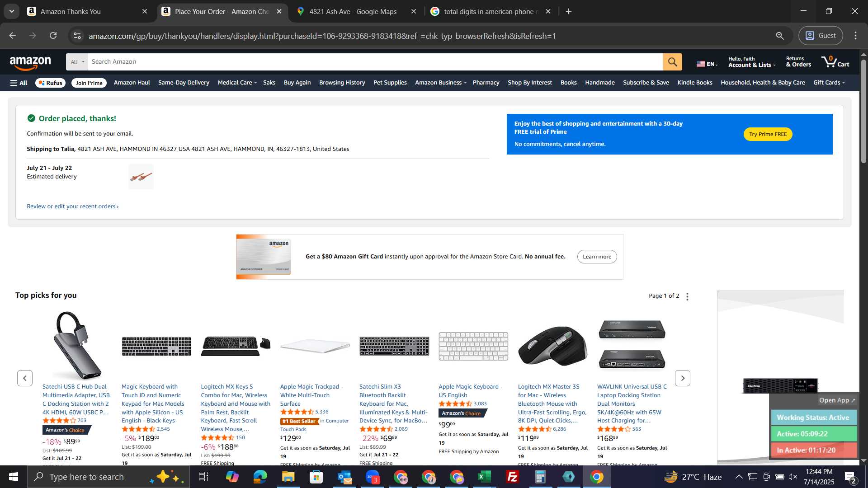Viewport: 868px width, 488px height.
Task: Click the Amazon Store Card image
Action: 264,257
